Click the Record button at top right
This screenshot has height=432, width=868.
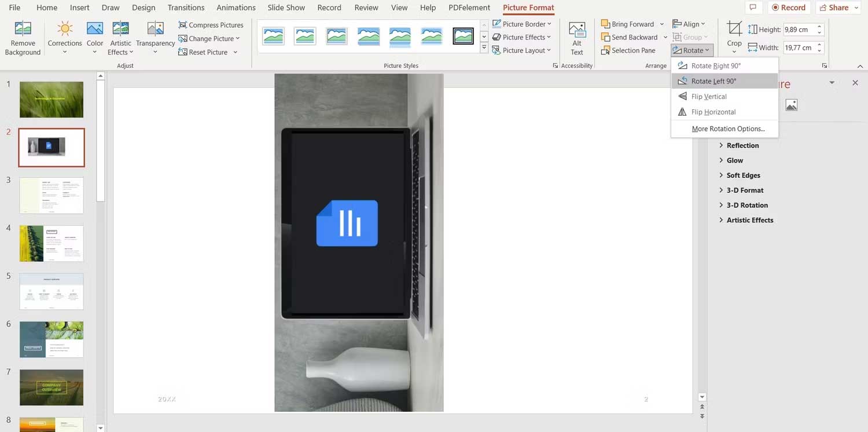click(x=788, y=8)
